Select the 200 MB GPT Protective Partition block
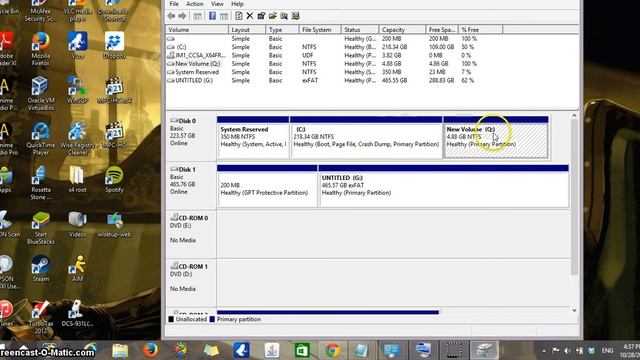 click(267, 186)
